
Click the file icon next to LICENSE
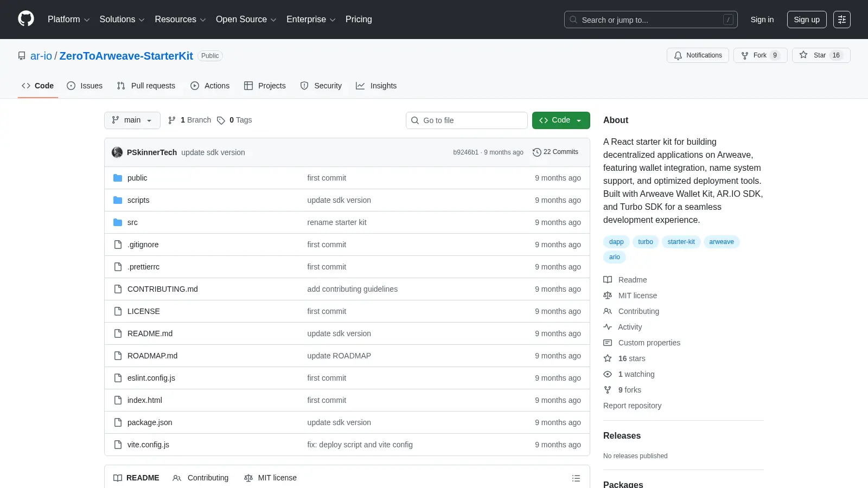pyautogui.click(x=118, y=311)
